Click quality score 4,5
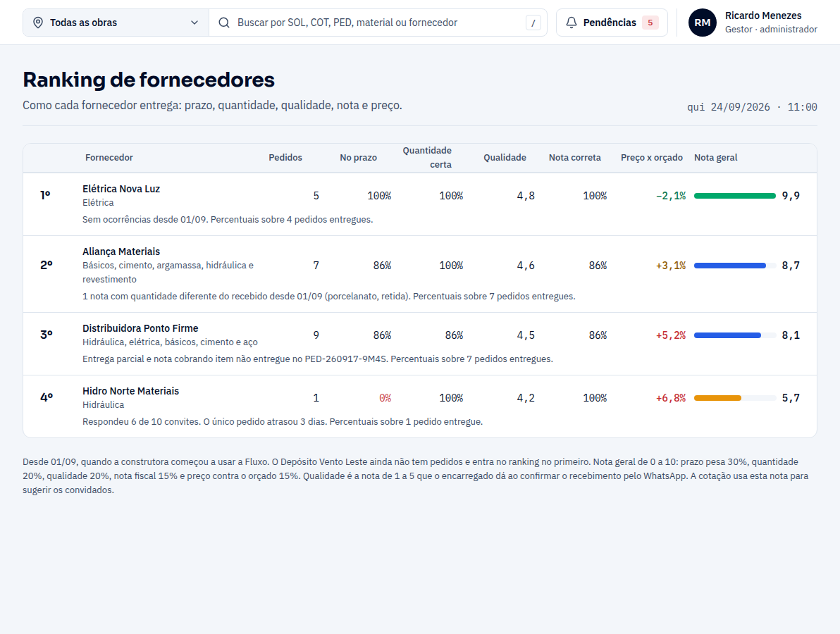The image size is (840, 634). 526,335
